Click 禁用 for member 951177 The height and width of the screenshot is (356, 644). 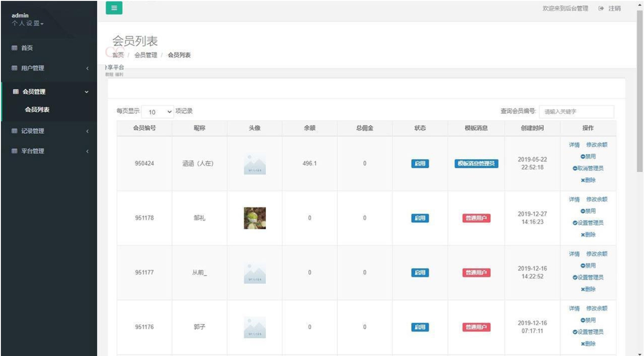(588, 266)
